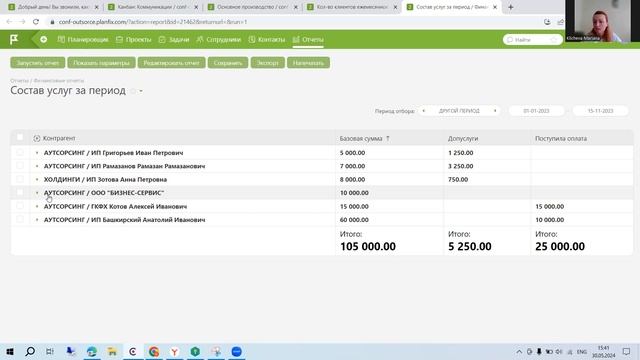Screen dimensions: 640x360
Task: Click the 'Показать параметры' button
Action: pos(101,63)
